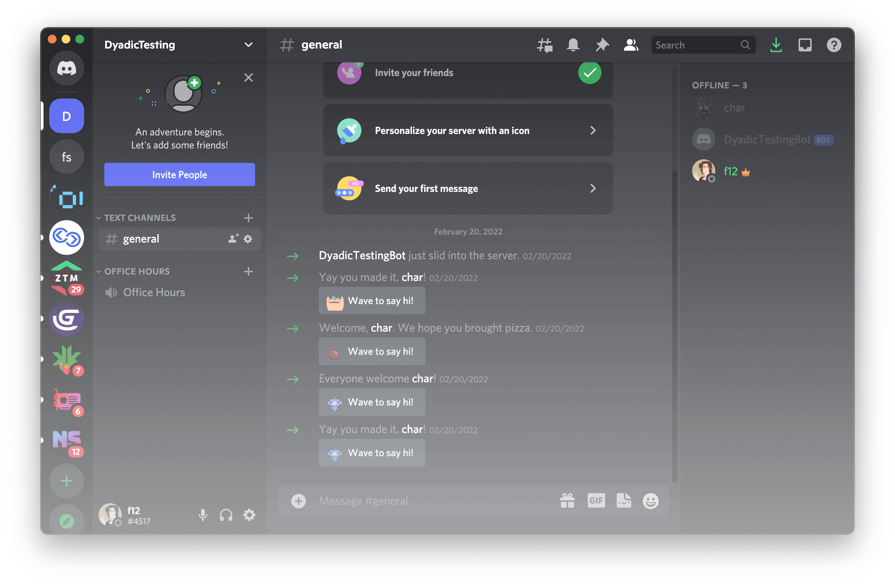The image size is (895, 588).
Task: Open gift Nitro icon in message box
Action: (567, 501)
